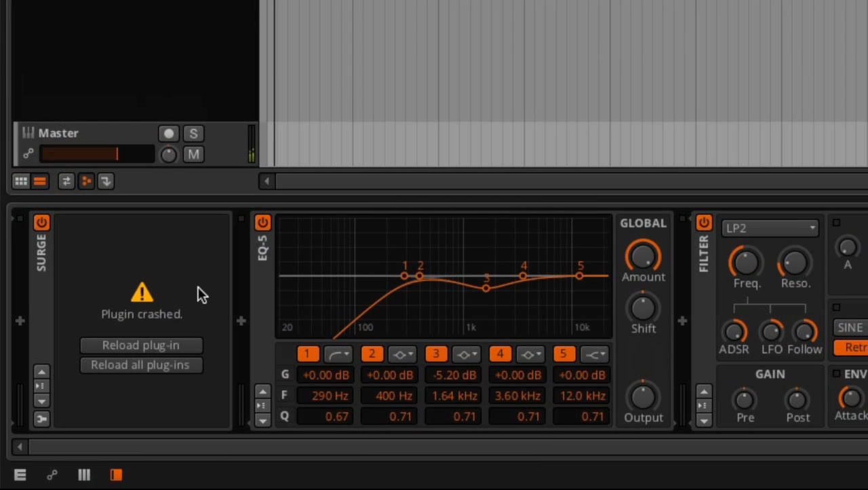Click Reload all plug-ins button
Viewport: 868px width, 490px height.
click(x=140, y=365)
